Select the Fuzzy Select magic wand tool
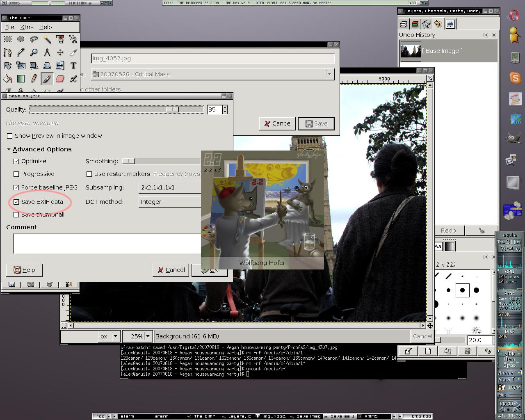Screen dimensions: 525x420 click(x=47, y=39)
